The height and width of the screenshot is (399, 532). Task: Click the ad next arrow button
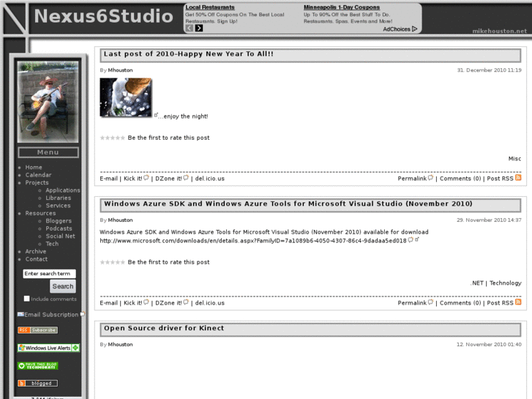pyautogui.click(x=199, y=28)
